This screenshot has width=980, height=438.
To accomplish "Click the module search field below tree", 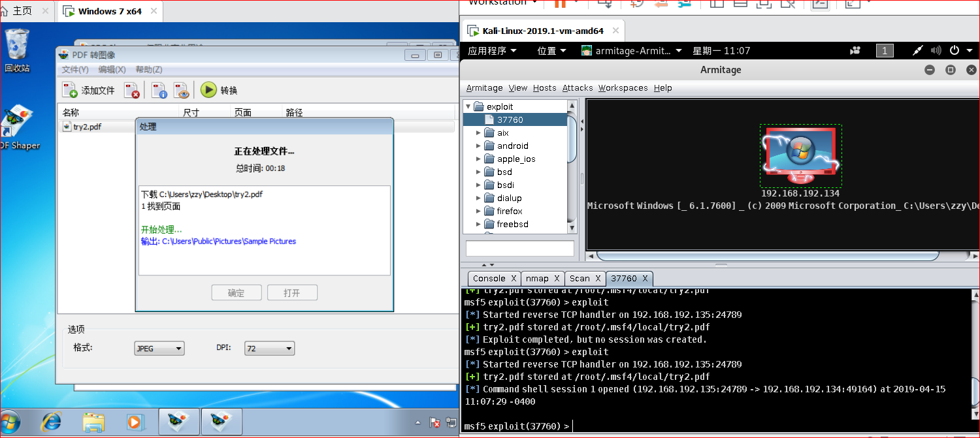I will [x=520, y=249].
